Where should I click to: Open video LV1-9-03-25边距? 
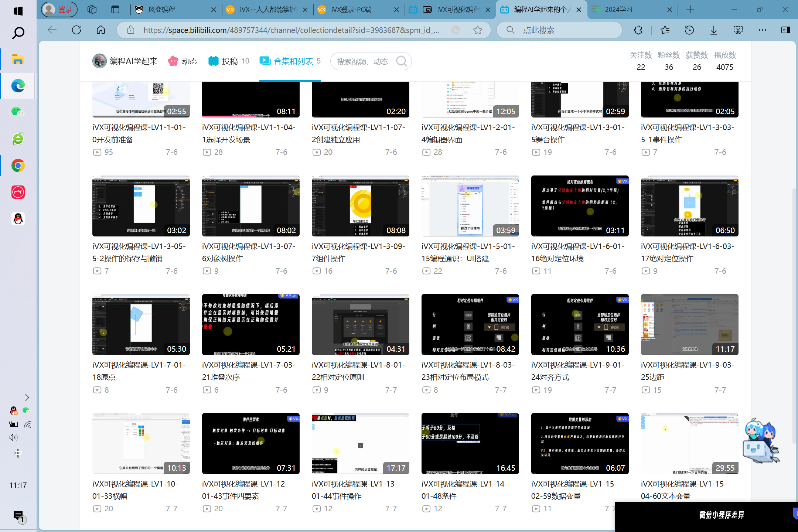click(688, 371)
